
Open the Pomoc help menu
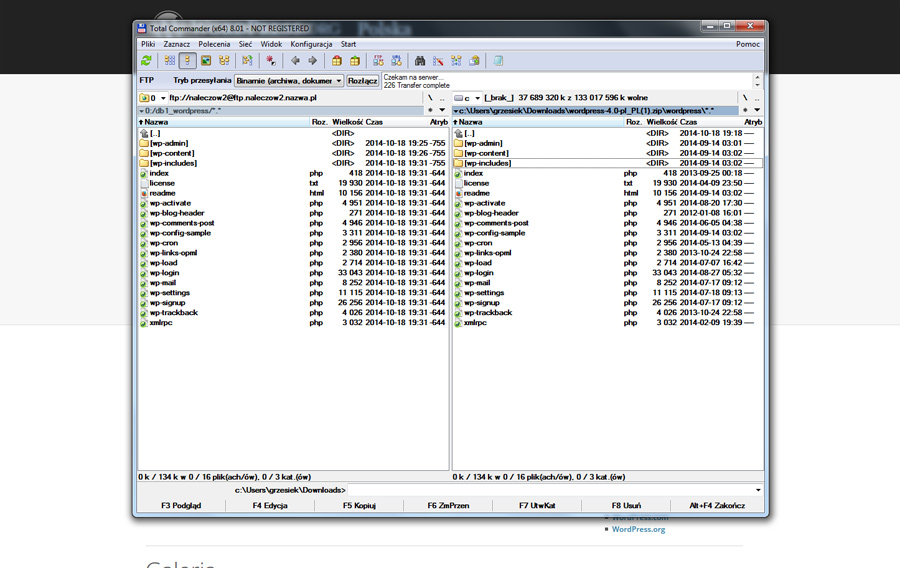tap(748, 44)
